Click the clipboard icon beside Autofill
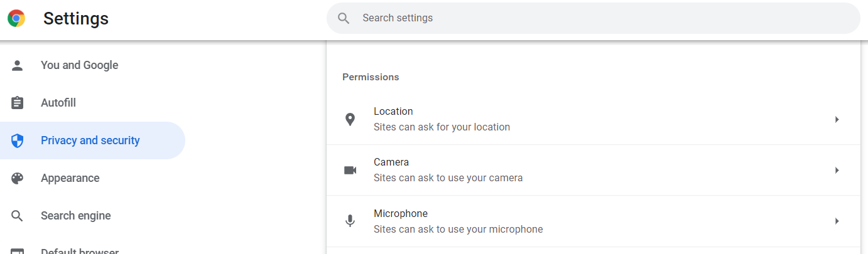 (18, 103)
